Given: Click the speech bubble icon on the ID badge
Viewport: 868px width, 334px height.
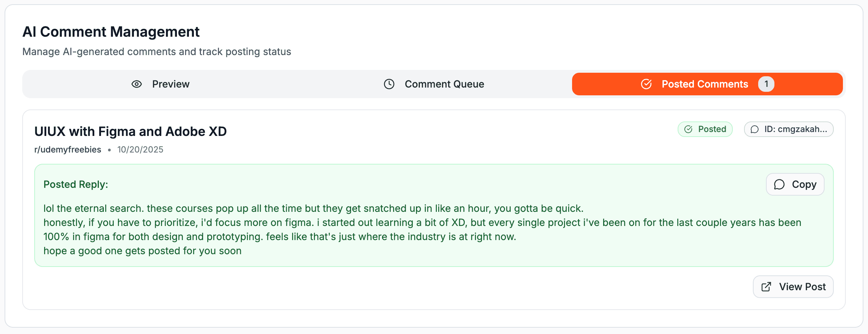Looking at the screenshot, I should (755, 129).
